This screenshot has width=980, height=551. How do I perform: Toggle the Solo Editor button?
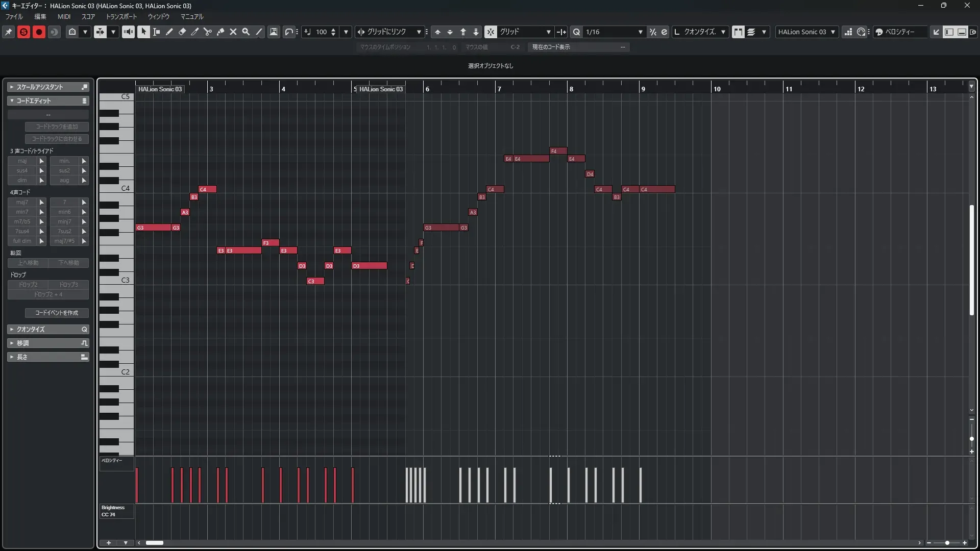23,32
